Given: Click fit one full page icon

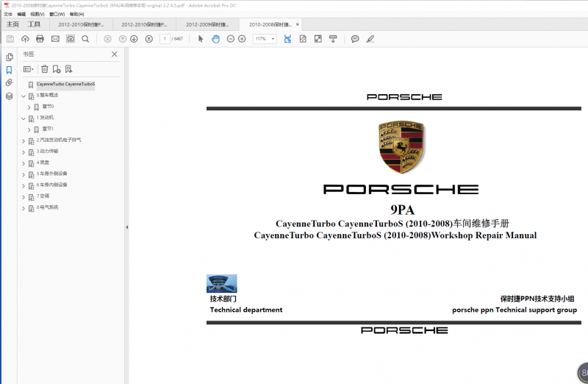Looking at the screenshot, I should (303, 39).
